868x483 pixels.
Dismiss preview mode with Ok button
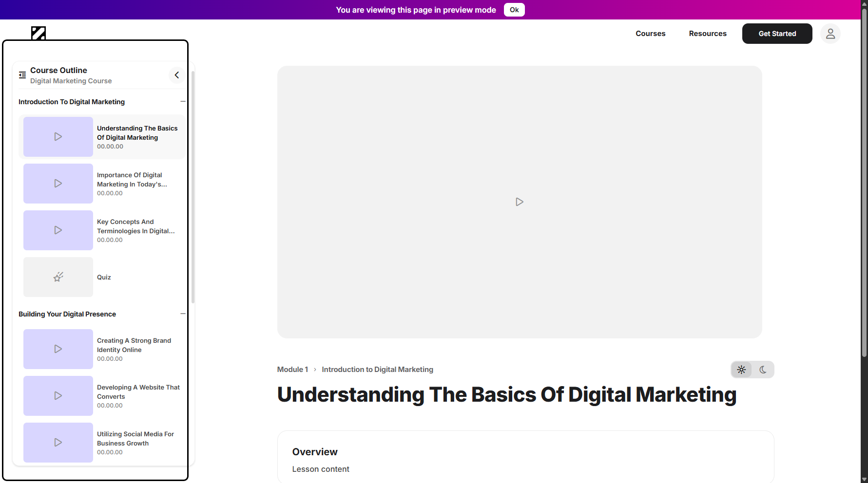(x=514, y=10)
